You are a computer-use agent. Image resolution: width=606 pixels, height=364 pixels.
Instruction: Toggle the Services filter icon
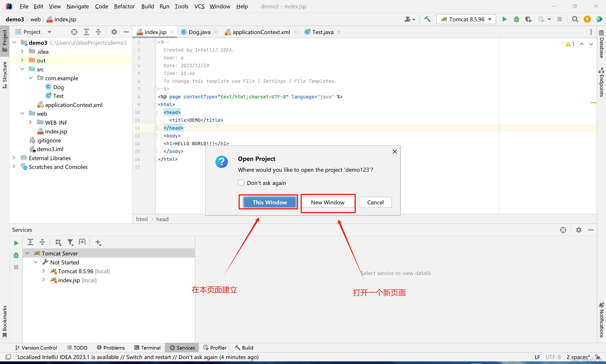click(x=71, y=242)
